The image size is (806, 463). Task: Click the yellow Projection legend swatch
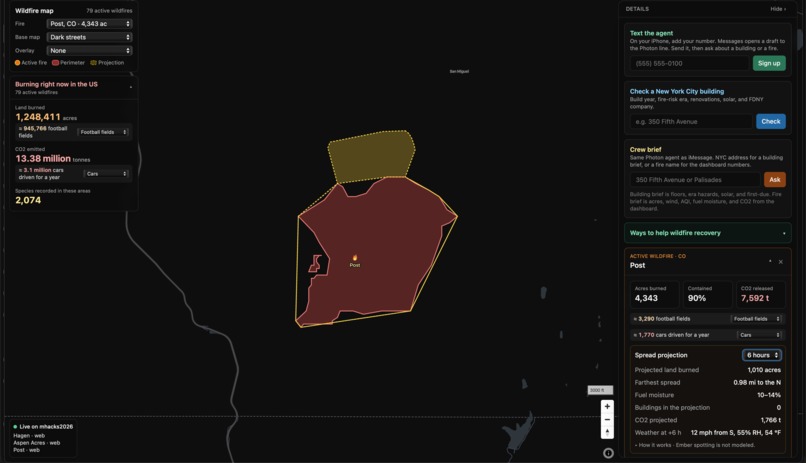94,63
